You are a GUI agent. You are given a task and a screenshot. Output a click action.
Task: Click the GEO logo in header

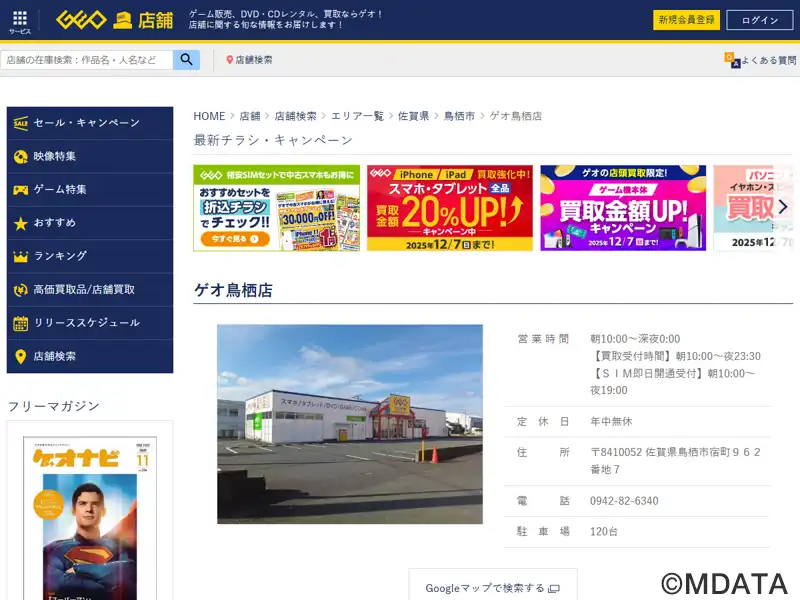point(81,20)
